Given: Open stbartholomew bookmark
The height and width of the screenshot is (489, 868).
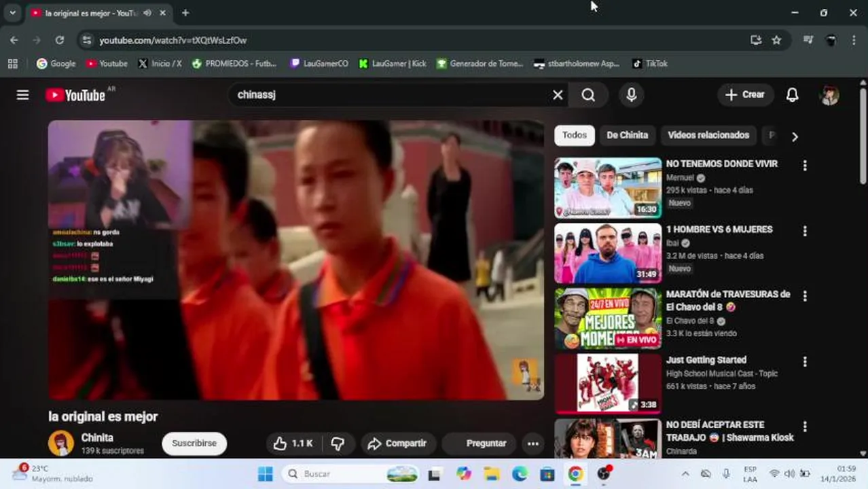Looking at the screenshot, I should coord(577,63).
